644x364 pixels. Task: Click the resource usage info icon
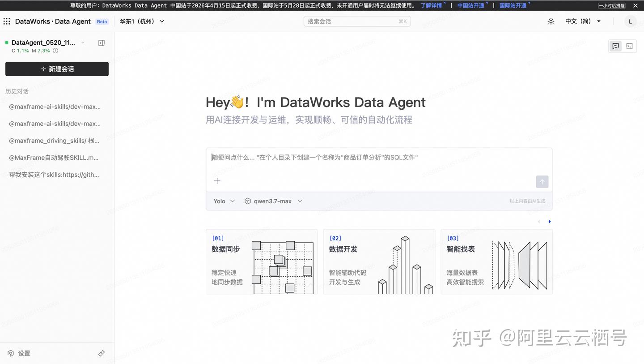pyautogui.click(x=55, y=51)
